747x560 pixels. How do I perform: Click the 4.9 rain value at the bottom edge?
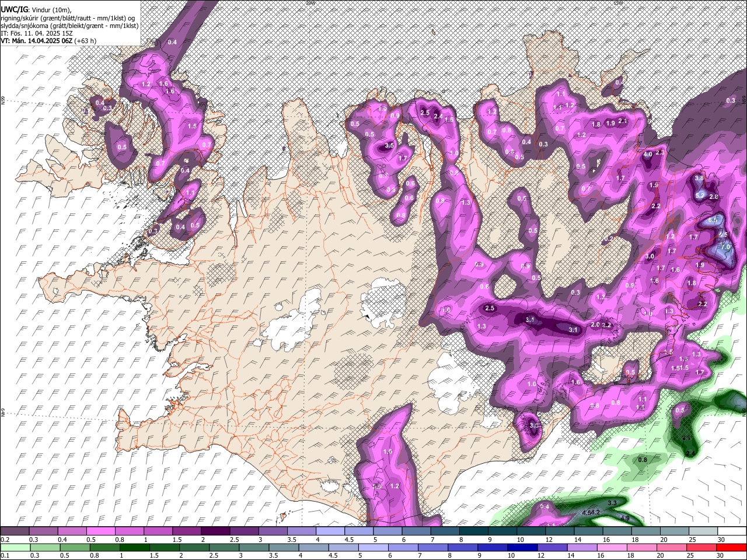click(624, 518)
